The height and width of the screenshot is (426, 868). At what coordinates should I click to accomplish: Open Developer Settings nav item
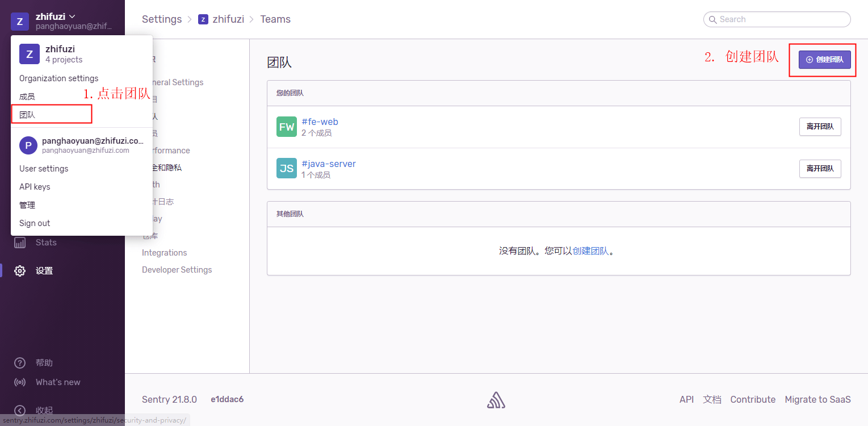tap(177, 270)
